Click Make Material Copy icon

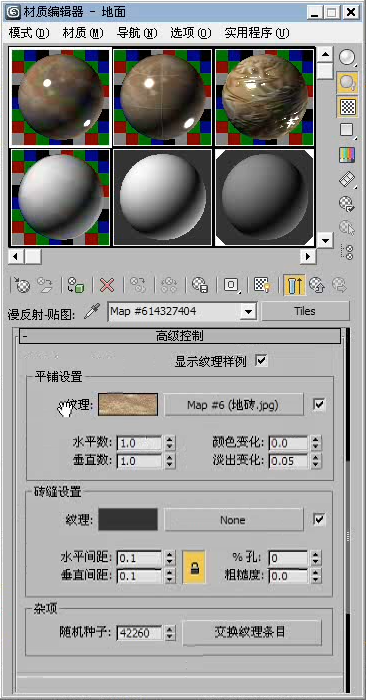point(138,285)
